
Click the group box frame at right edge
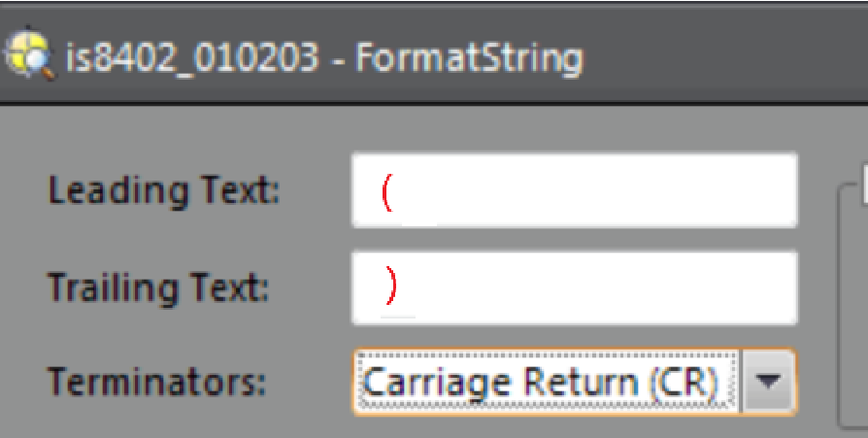pyautogui.click(x=842, y=305)
